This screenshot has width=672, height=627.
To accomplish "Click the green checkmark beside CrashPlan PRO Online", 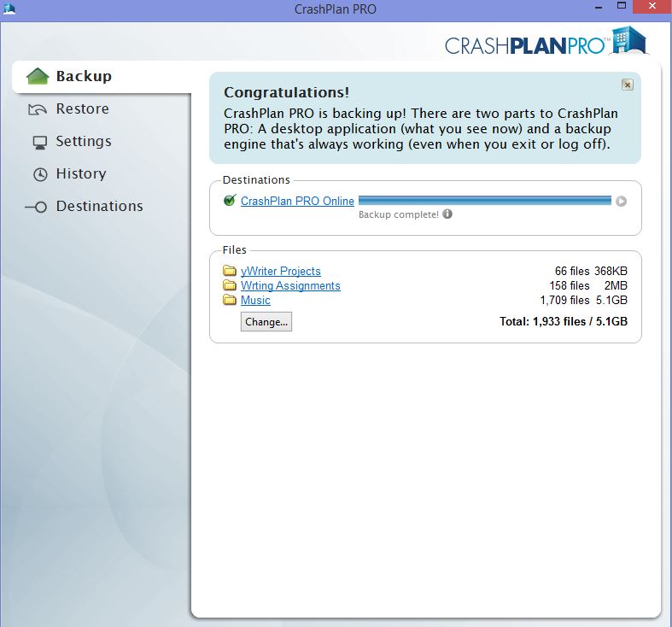I will [231, 200].
